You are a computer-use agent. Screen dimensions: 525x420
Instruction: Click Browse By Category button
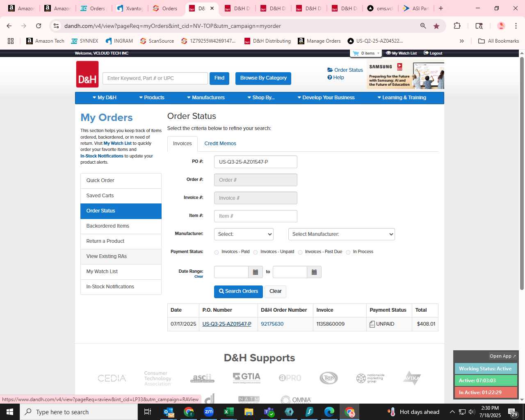click(263, 78)
